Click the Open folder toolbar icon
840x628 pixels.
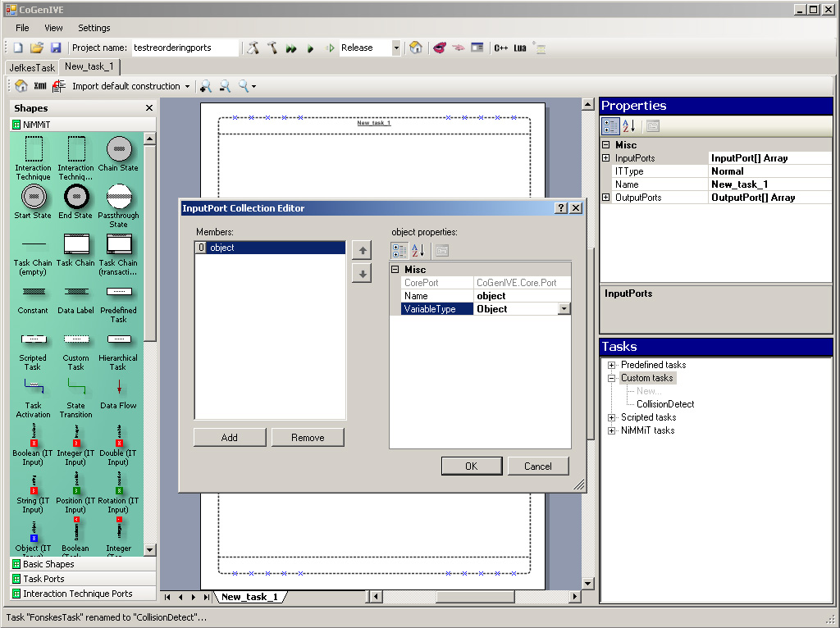click(37, 48)
